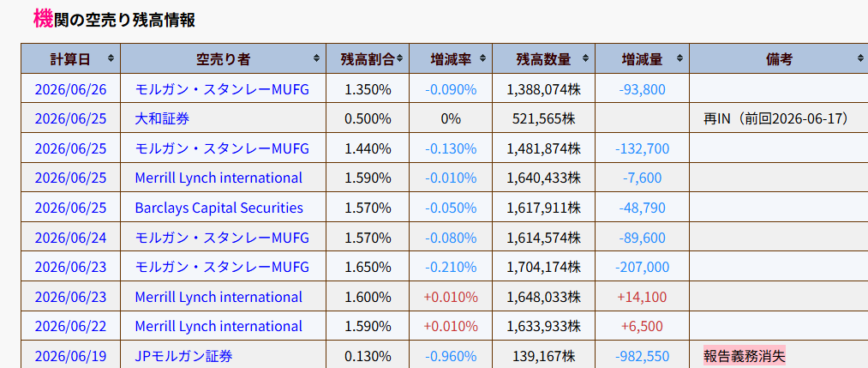Click the sort arrows next to 残高割合
This screenshot has width=868, height=368.
point(399,58)
